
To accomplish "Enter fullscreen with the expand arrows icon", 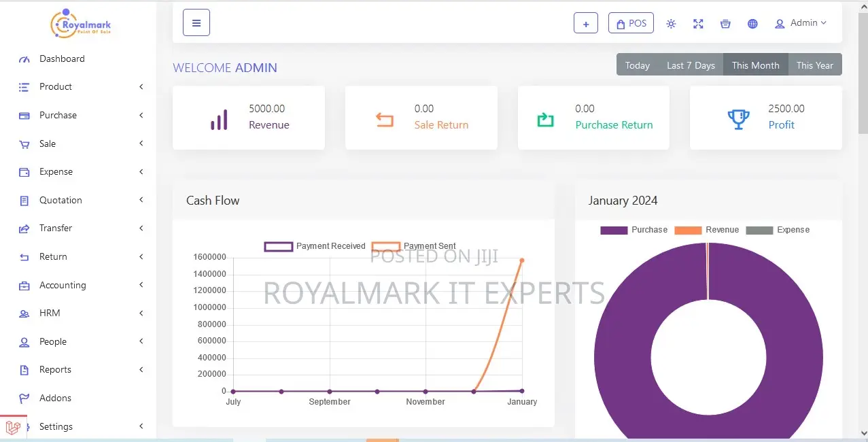I will click(x=698, y=24).
